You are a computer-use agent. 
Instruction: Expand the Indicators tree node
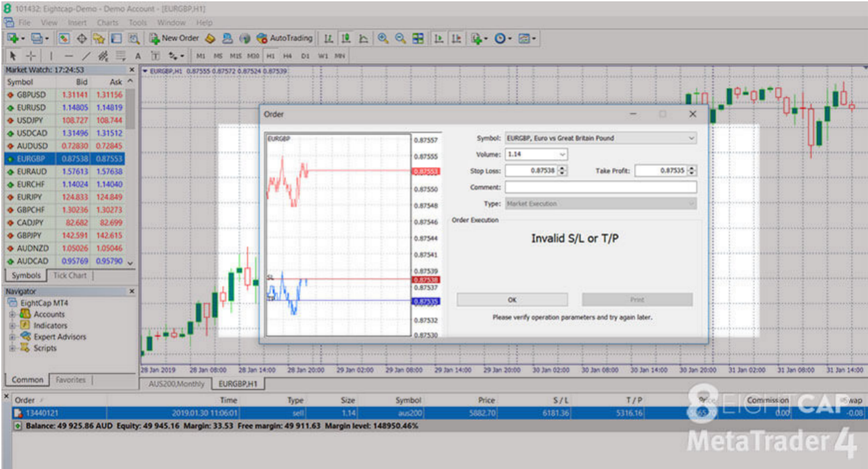tap(13, 326)
